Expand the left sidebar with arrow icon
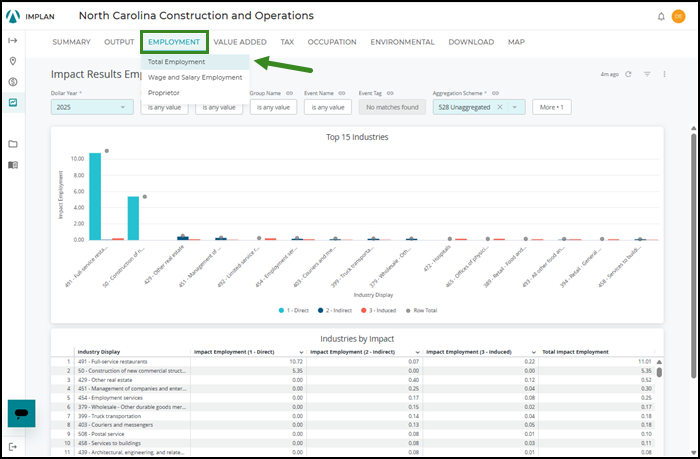The height and width of the screenshot is (459, 700). tap(13, 41)
